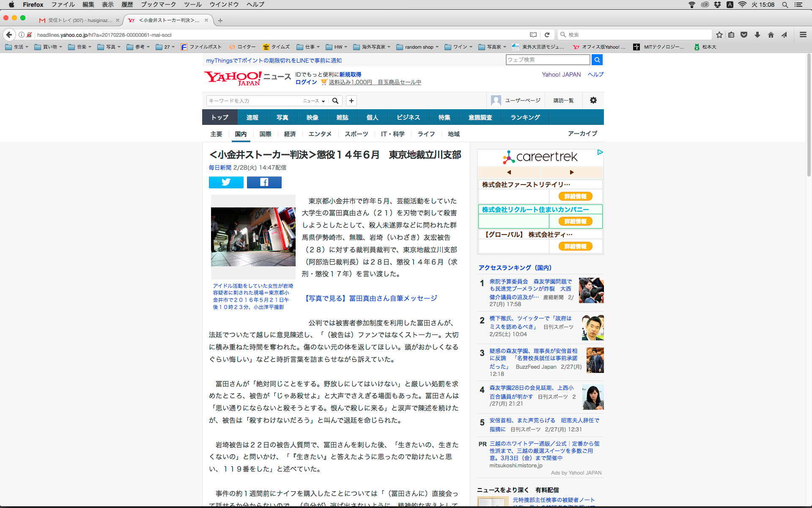Click the stabbing scene article photo
Screen dimensions: 812x508
tap(253, 236)
